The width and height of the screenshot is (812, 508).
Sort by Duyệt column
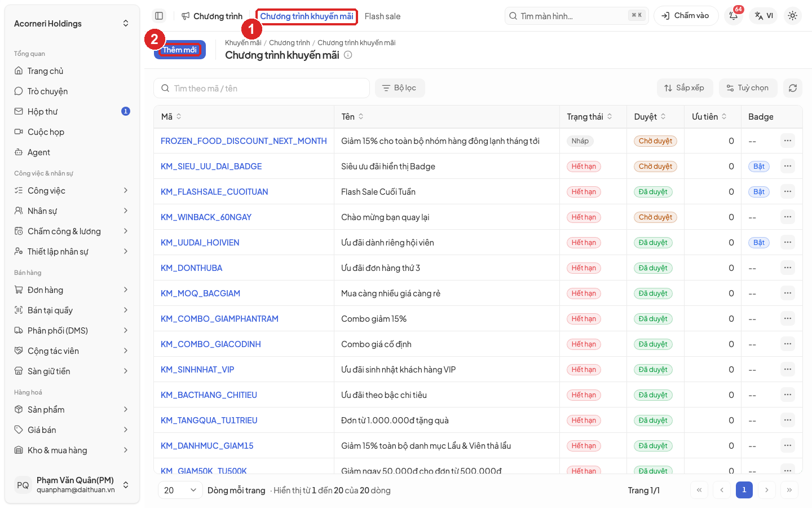pos(650,117)
